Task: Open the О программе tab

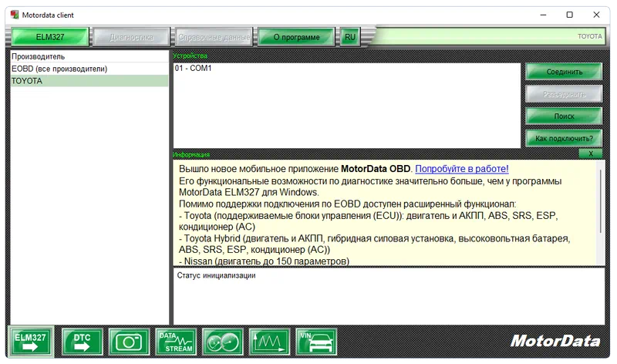Action: (x=296, y=37)
